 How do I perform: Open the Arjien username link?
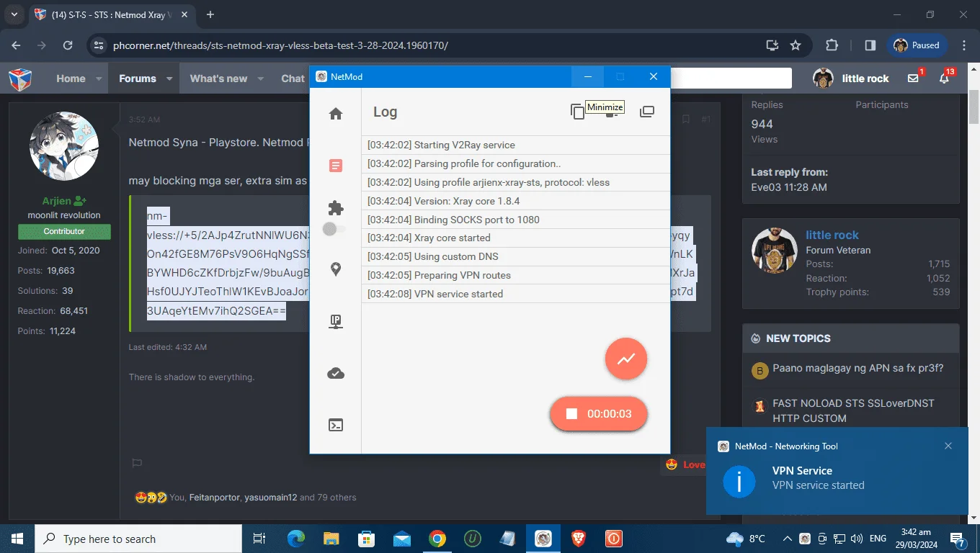58,201
